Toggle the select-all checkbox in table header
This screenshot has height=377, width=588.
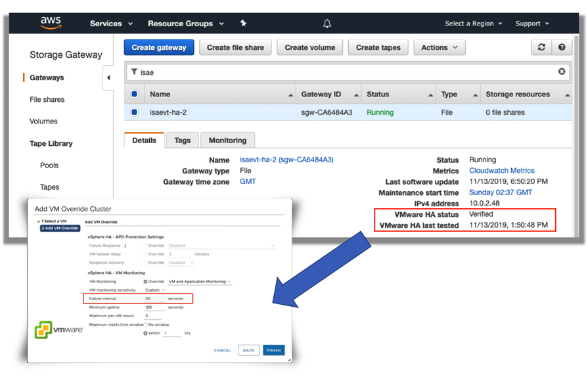[135, 95]
